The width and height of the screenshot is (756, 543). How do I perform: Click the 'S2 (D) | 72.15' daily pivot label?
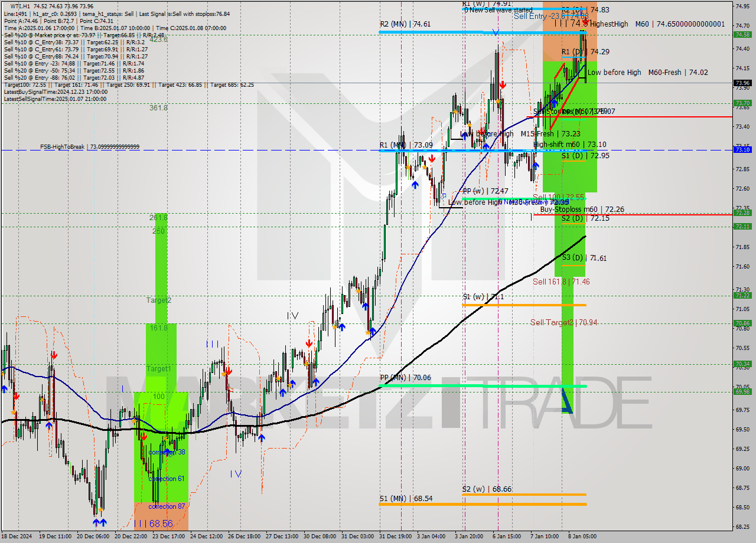tap(585, 218)
